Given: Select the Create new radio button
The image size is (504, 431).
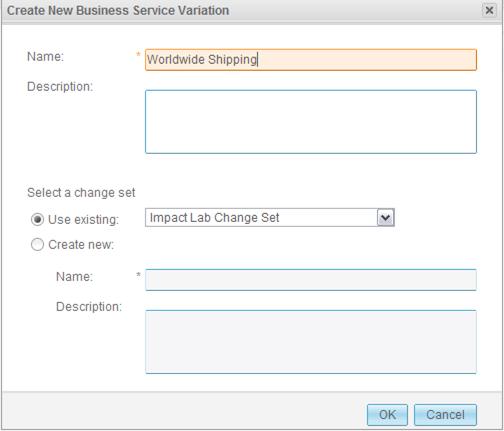Looking at the screenshot, I should 37,244.
